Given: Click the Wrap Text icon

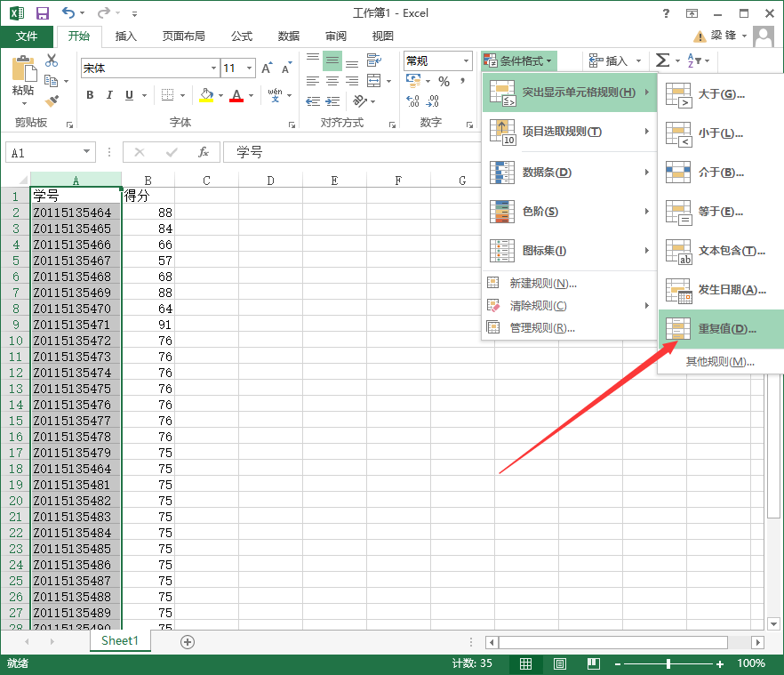Looking at the screenshot, I should coord(373,60).
